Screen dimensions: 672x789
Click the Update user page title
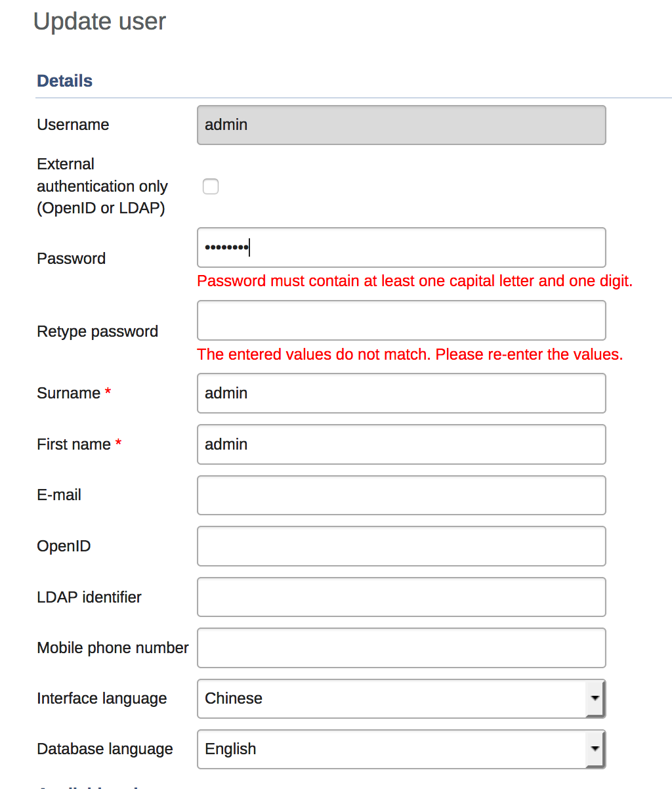coord(100,22)
